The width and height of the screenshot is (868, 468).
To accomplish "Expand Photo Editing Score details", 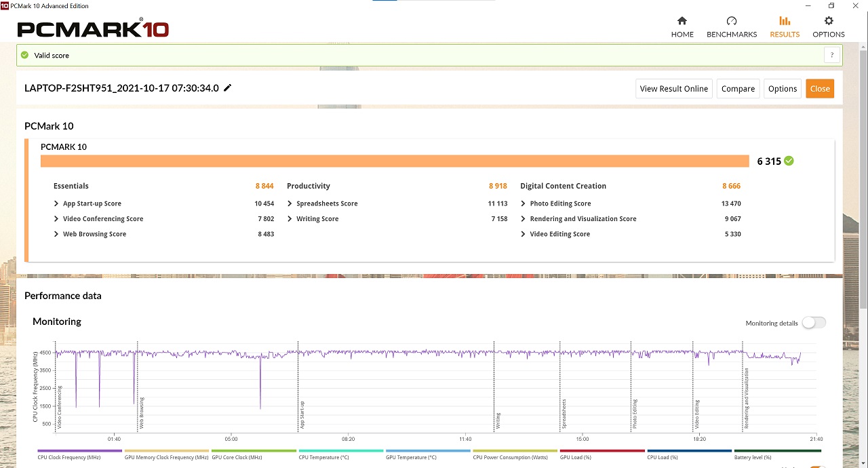I will click(x=523, y=203).
